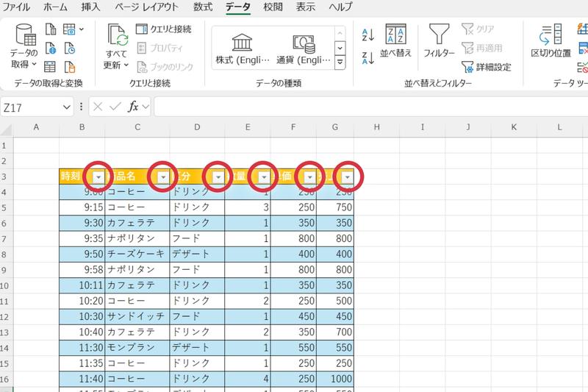Open the 並べ替え (Sort) dialog
This screenshot has height=392, width=588.
(395, 40)
